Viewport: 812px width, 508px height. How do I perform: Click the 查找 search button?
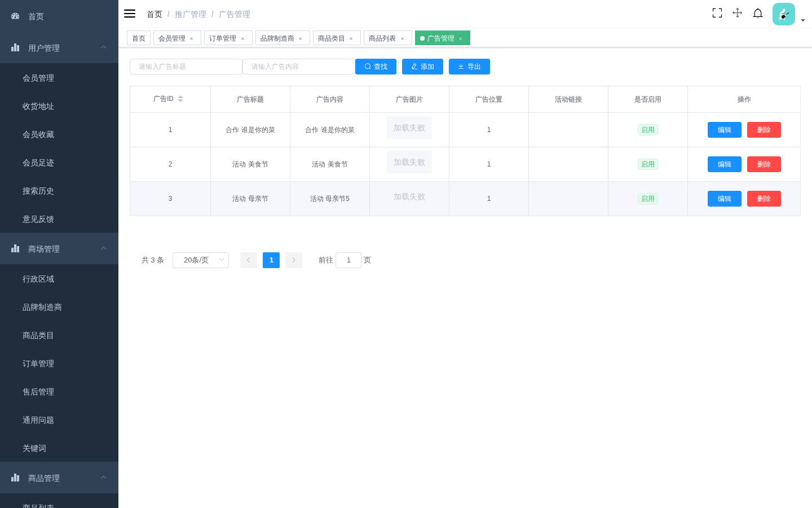(376, 67)
